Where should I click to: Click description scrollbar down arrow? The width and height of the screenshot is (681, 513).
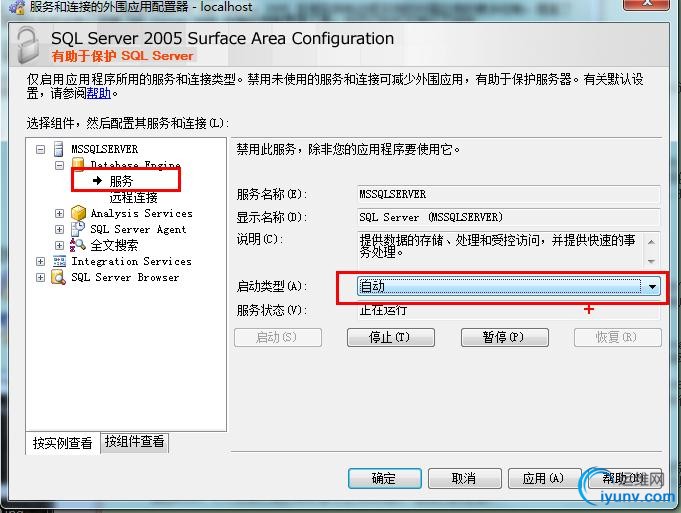pyautogui.click(x=651, y=261)
